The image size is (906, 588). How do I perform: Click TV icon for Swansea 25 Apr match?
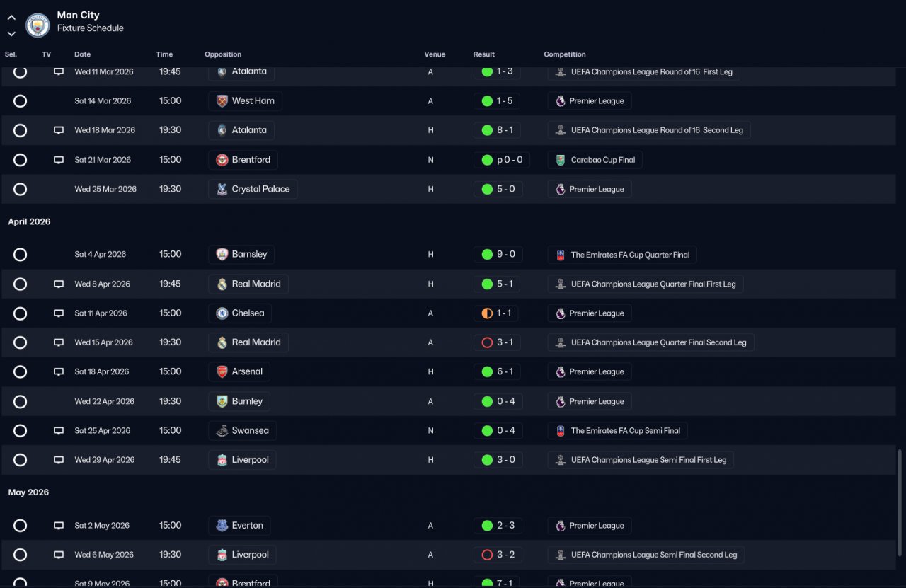(59, 431)
